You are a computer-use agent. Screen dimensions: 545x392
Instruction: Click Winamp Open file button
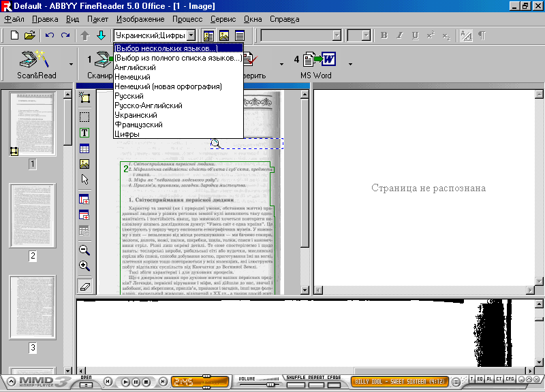[86, 385]
